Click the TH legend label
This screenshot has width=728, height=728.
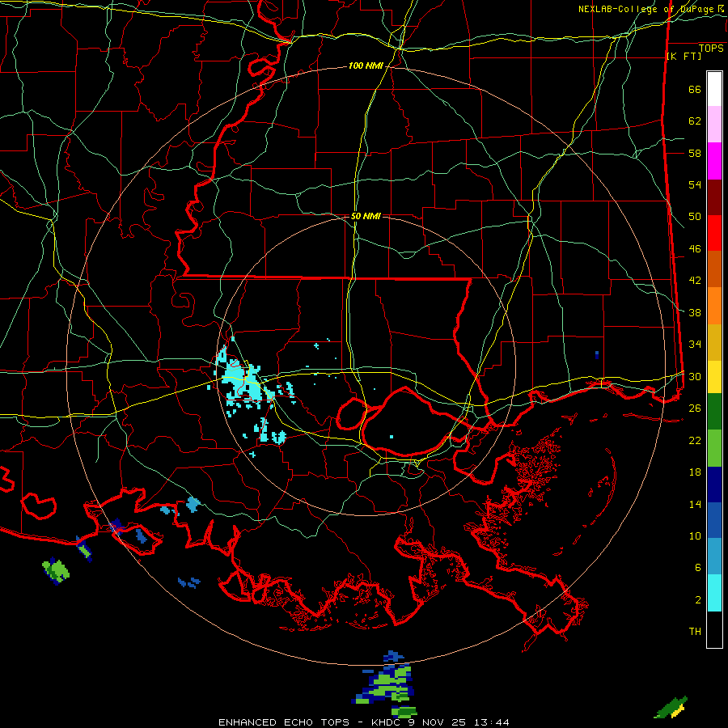pyautogui.click(x=695, y=632)
